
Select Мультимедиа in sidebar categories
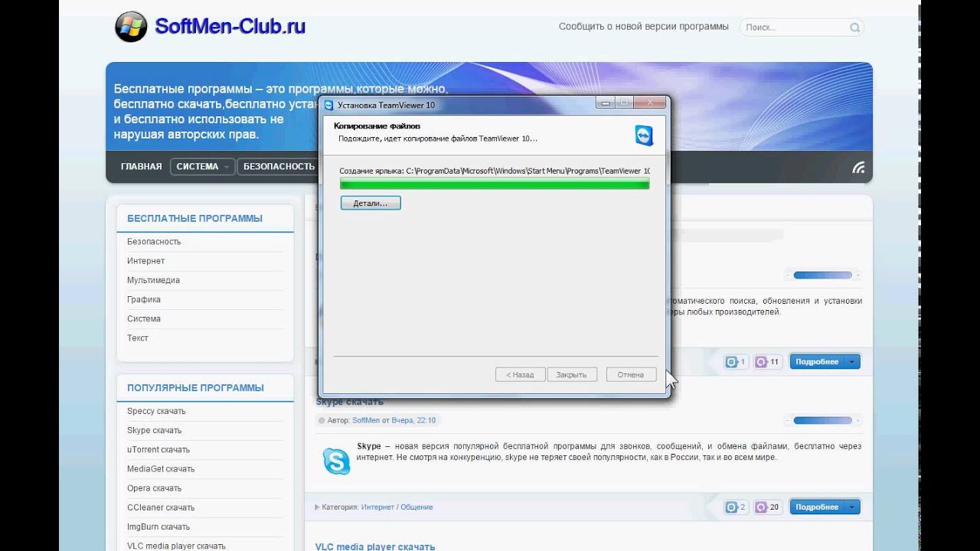click(153, 280)
